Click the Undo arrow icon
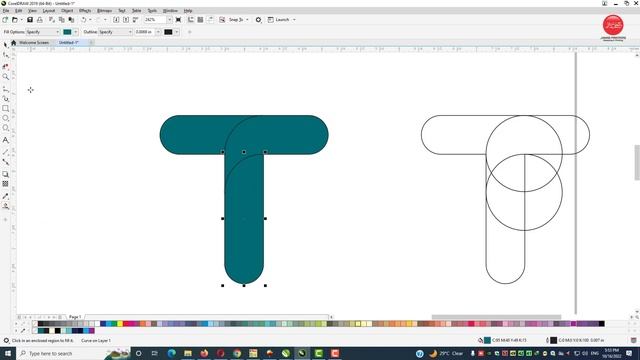Screen dimensions: 640x360 click(x=84, y=20)
